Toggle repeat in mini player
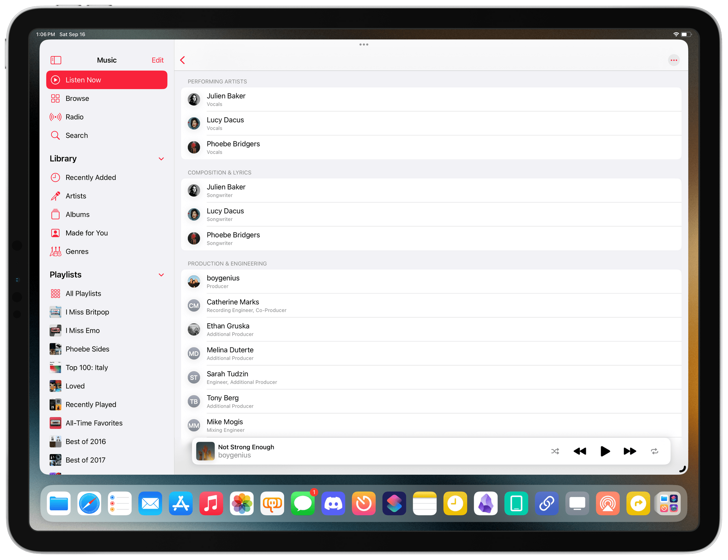The height and width of the screenshot is (560, 728). coord(654,451)
